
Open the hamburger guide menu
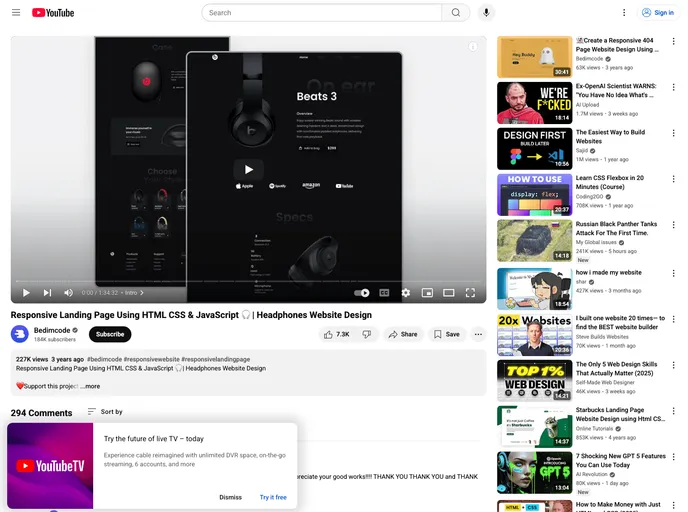coord(16,13)
